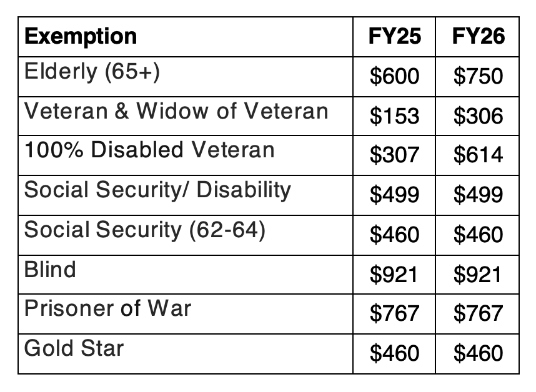Click the $750 Elderly FY26 amount
The height and width of the screenshot is (392, 536).
478,76
